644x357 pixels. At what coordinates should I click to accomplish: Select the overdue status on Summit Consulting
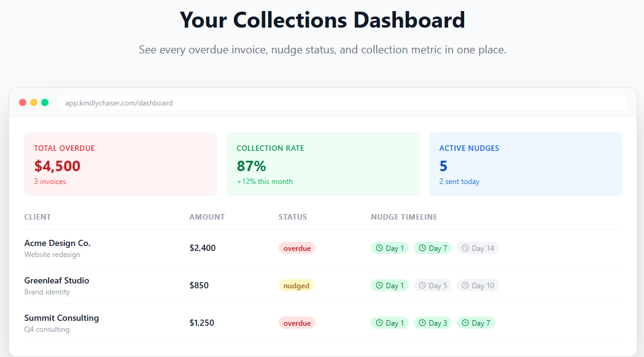[297, 323]
